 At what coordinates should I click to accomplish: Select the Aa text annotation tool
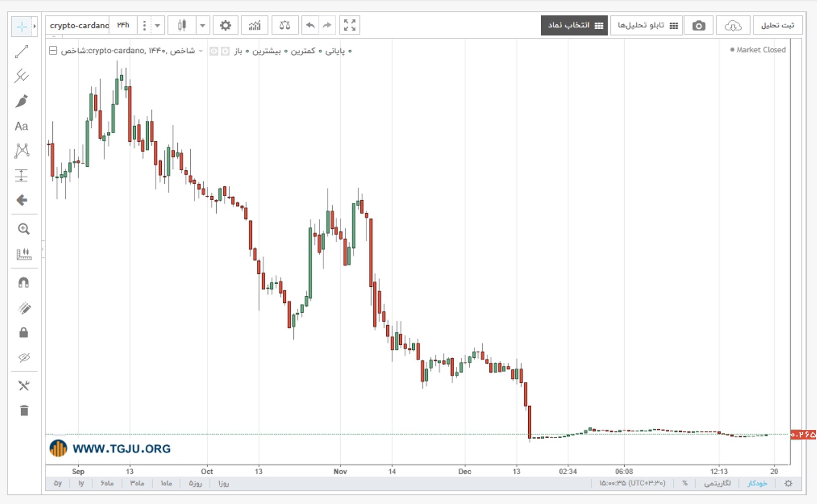(22, 126)
